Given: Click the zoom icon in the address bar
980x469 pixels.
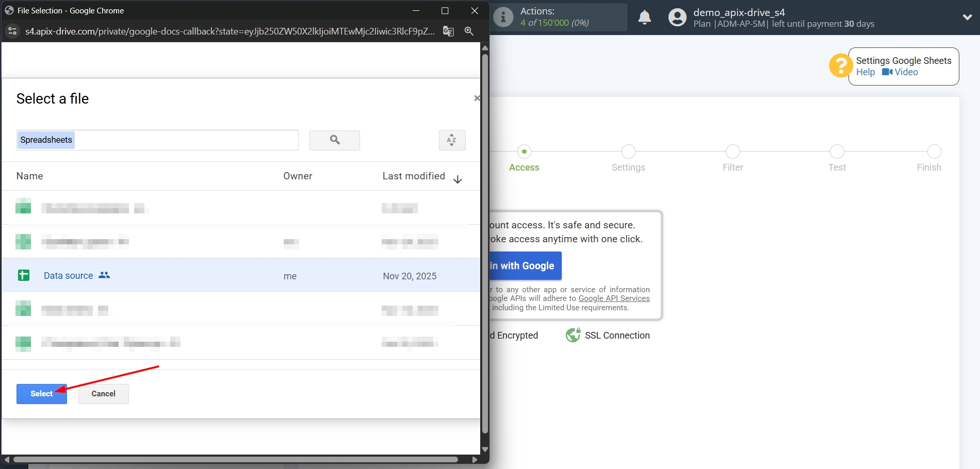Looking at the screenshot, I should 468,31.
